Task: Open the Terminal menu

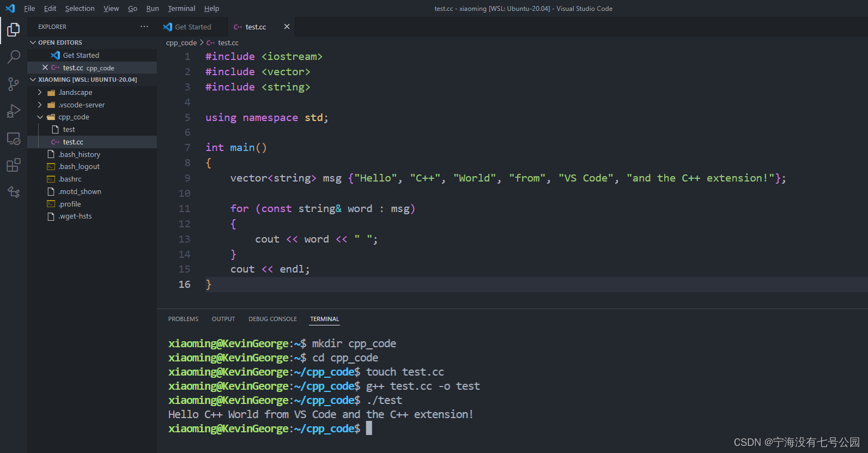Action: pos(181,8)
